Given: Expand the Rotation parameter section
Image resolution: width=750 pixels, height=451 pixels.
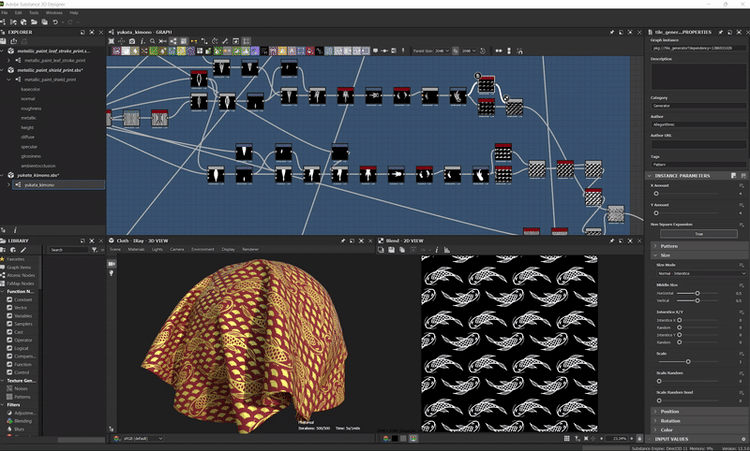Looking at the screenshot, I should [x=668, y=420].
